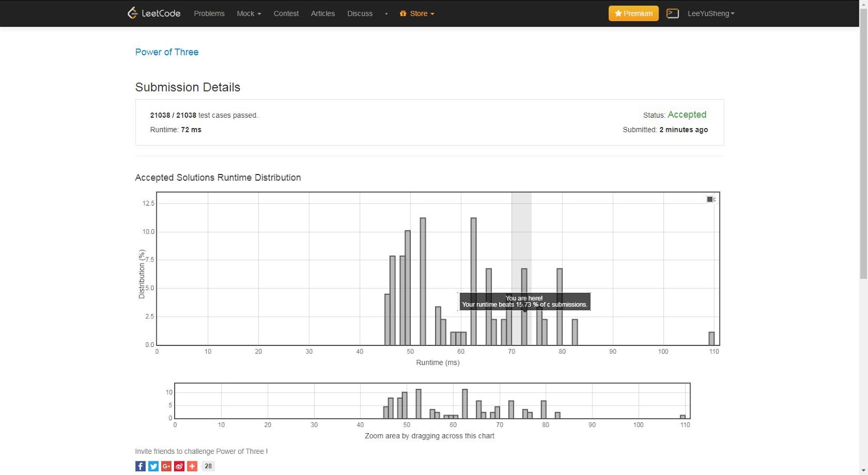Image resolution: width=868 pixels, height=475 pixels.
Task: Share using the Weibo icon
Action: pos(180,466)
